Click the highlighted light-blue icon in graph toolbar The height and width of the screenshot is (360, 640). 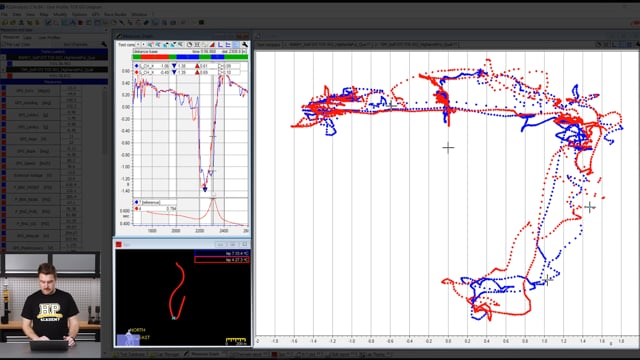point(236,44)
